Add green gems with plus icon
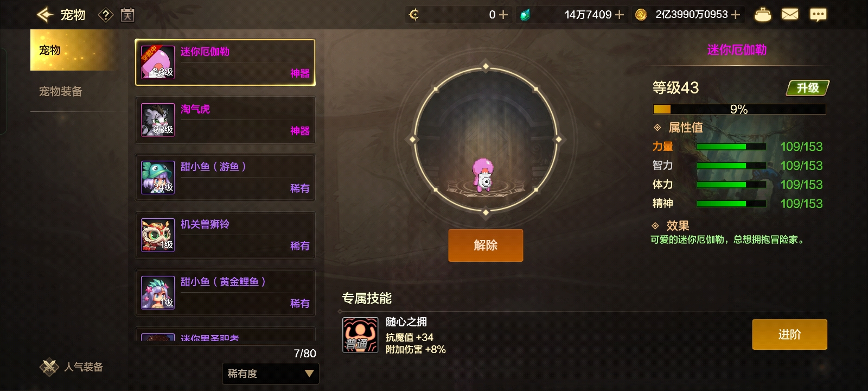The image size is (868, 391). pos(619,15)
